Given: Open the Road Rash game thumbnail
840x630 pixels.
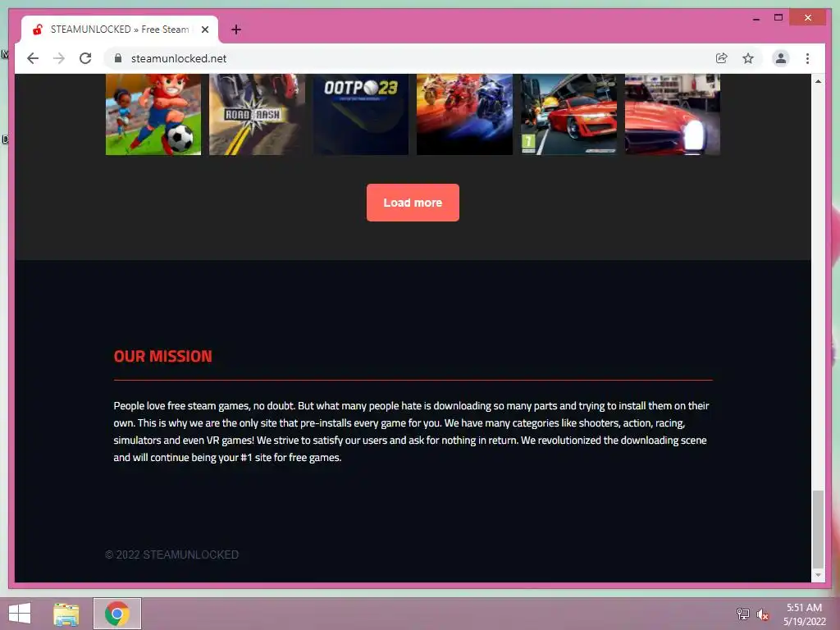Looking at the screenshot, I should pos(257,115).
